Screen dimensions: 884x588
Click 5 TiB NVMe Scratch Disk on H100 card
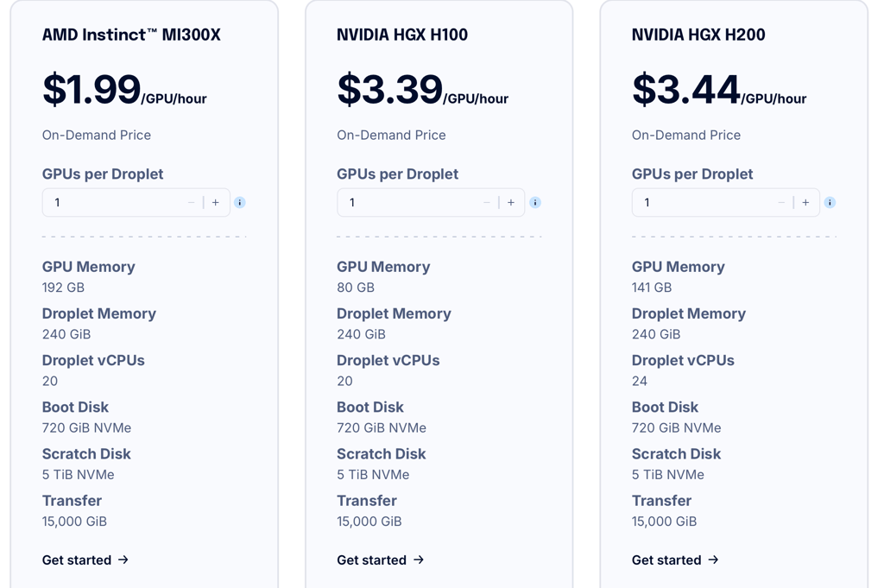373,475
